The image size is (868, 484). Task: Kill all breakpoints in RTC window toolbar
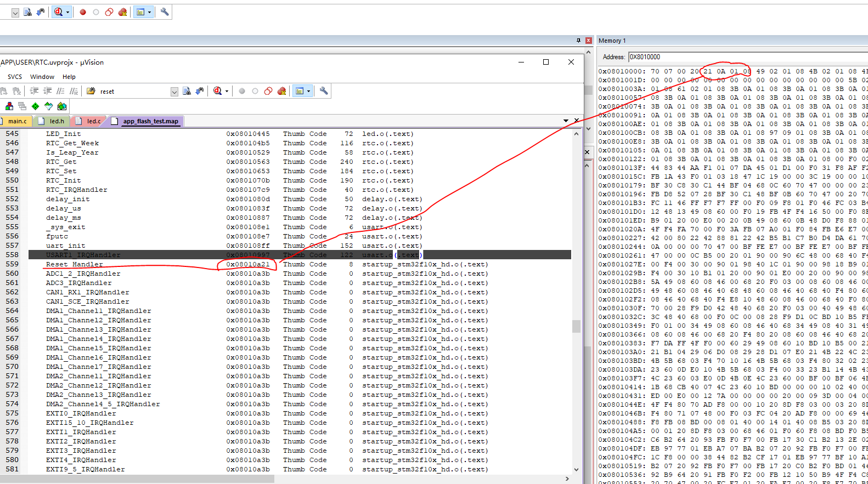click(281, 91)
